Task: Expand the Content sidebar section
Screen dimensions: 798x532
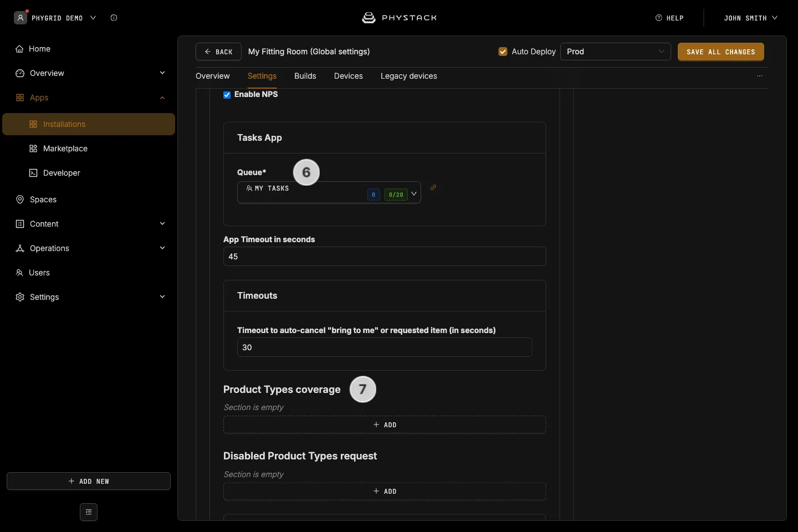Action: click(x=162, y=224)
